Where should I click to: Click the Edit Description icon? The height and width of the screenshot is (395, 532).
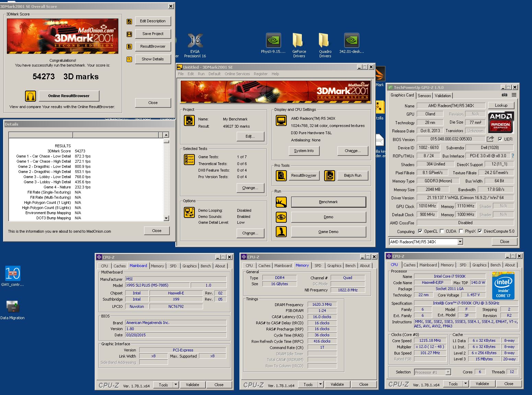click(129, 21)
